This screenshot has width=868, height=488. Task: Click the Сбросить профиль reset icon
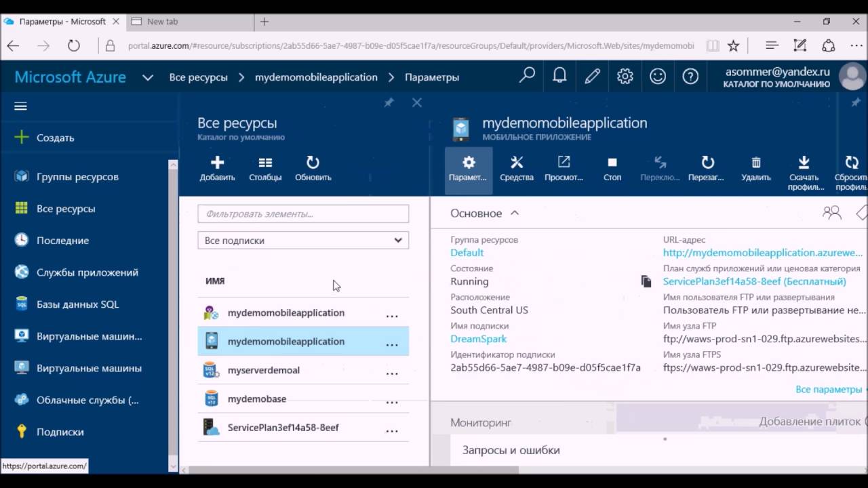click(852, 163)
